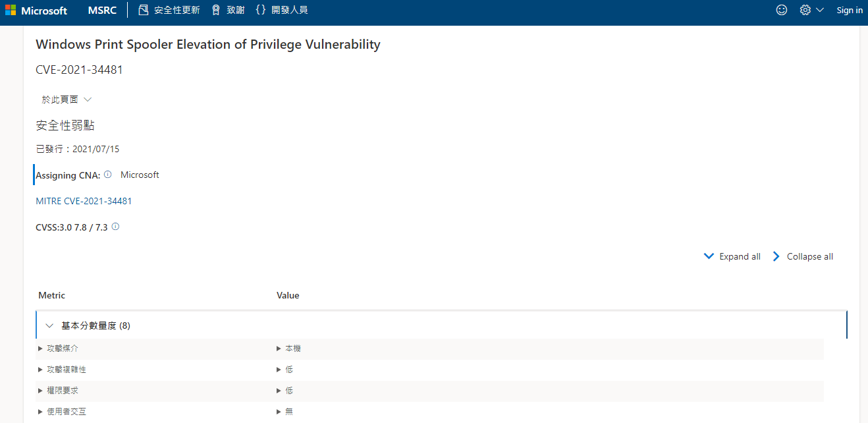Viewport: 868px width, 423px height.
Task: Click the 已發行：2021/07/15 date text
Action: (78, 149)
